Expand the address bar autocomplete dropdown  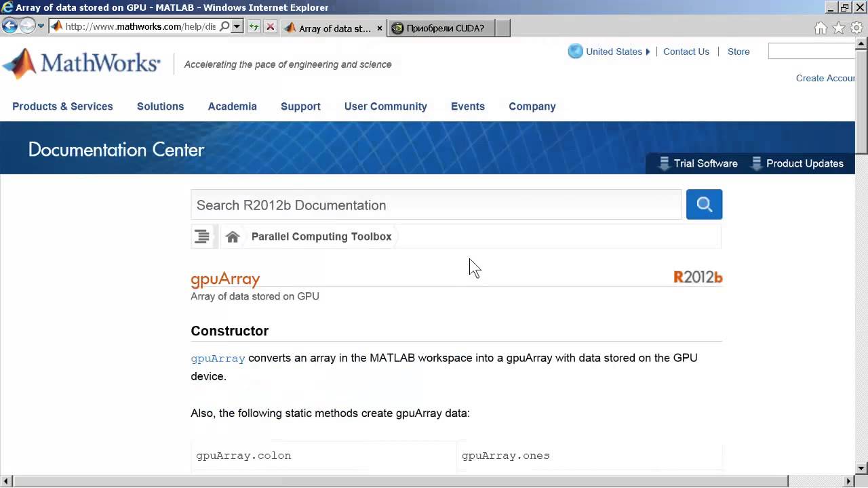(x=237, y=27)
